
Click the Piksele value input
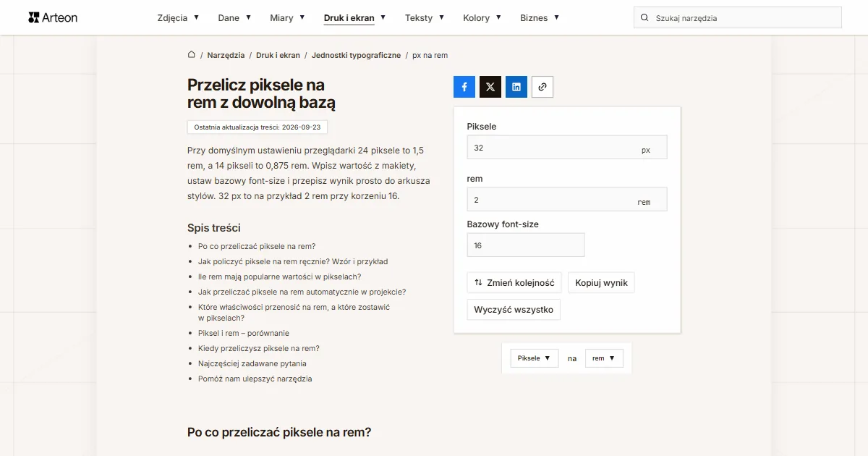tap(567, 147)
